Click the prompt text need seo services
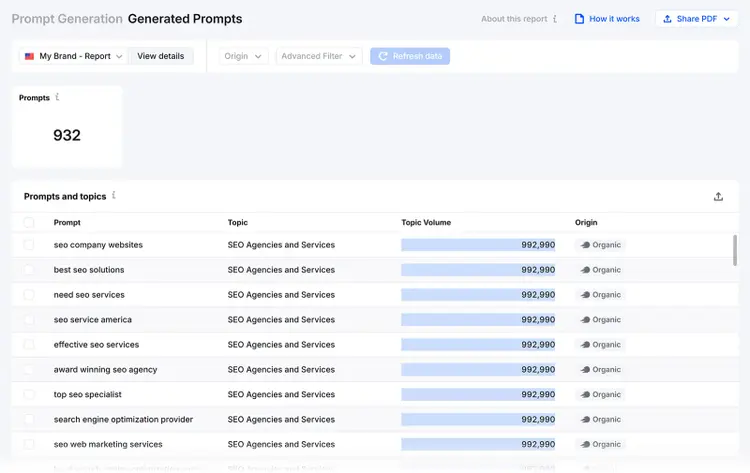The image size is (750, 473). click(89, 295)
